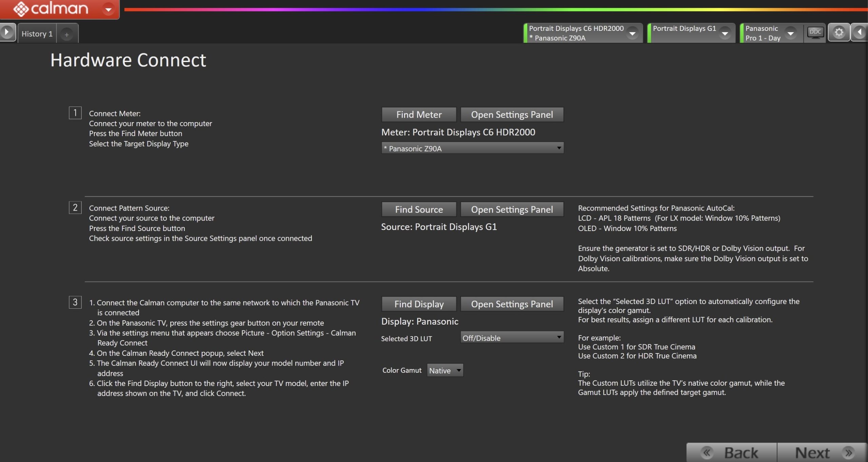
Task: Click the Find Display button
Action: pos(419,304)
